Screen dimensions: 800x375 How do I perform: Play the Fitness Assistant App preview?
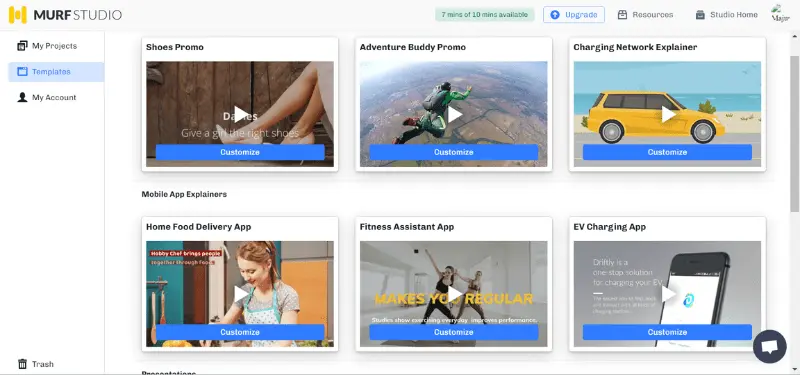(x=454, y=294)
